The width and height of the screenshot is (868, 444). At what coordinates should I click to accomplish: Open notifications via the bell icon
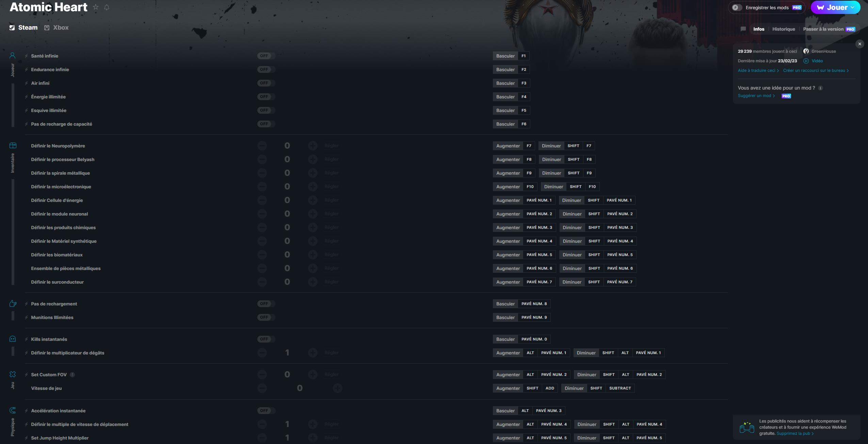coord(107,7)
